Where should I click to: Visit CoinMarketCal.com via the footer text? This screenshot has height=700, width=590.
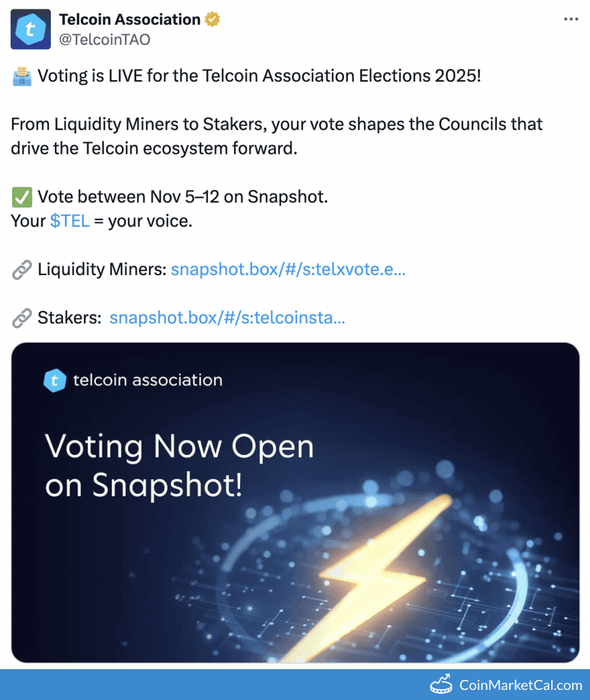[x=518, y=685]
